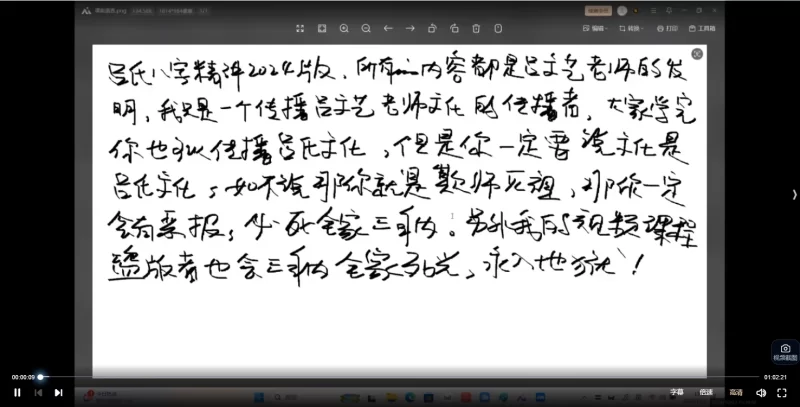Viewport: 800px width, 407px height.
Task: Go to the previous video
Action: coord(38,393)
